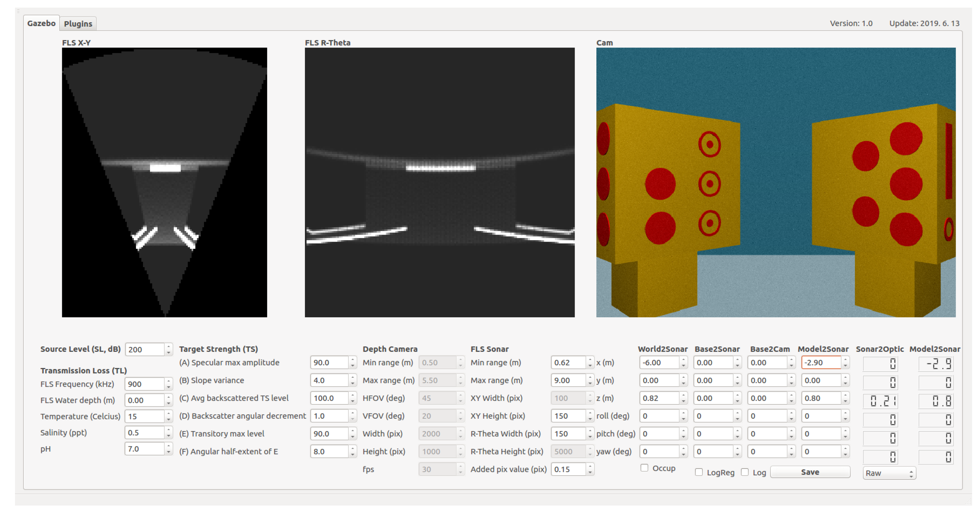980x512 pixels.
Task: Click the pH value field
Action: click(145, 449)
